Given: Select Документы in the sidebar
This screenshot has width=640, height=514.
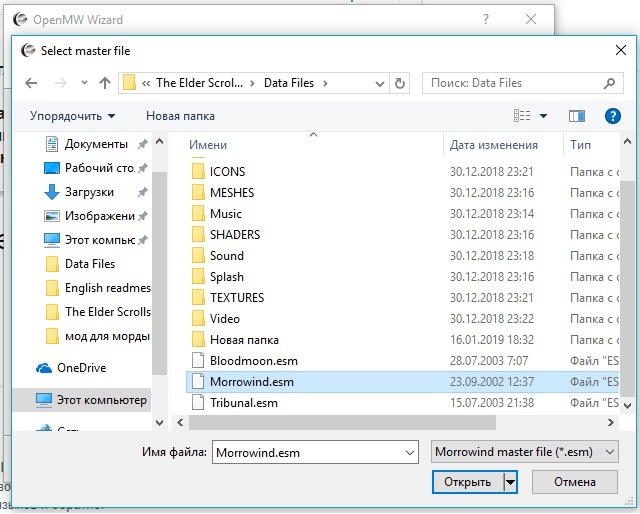Looking at the screenshot, I should coord(96,144).
